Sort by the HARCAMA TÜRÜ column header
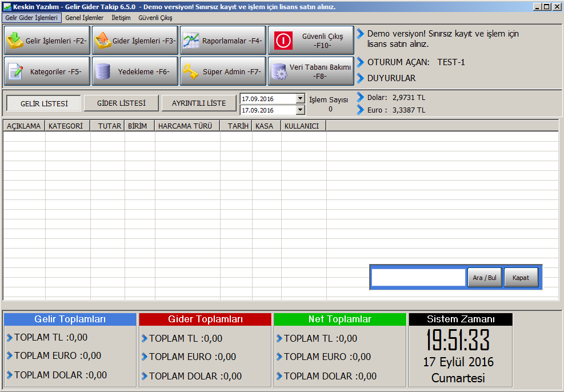The height and width of the screenshot is (392, 564). click(187, 126)
